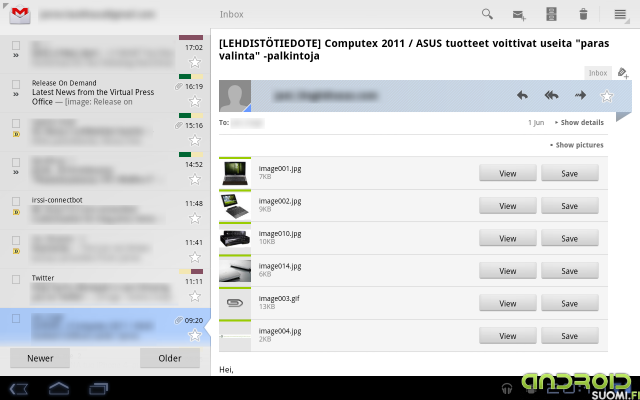The width and height of the screenshot is (640, 400).
Task: Star the 14:52 email
Action: 195,179
